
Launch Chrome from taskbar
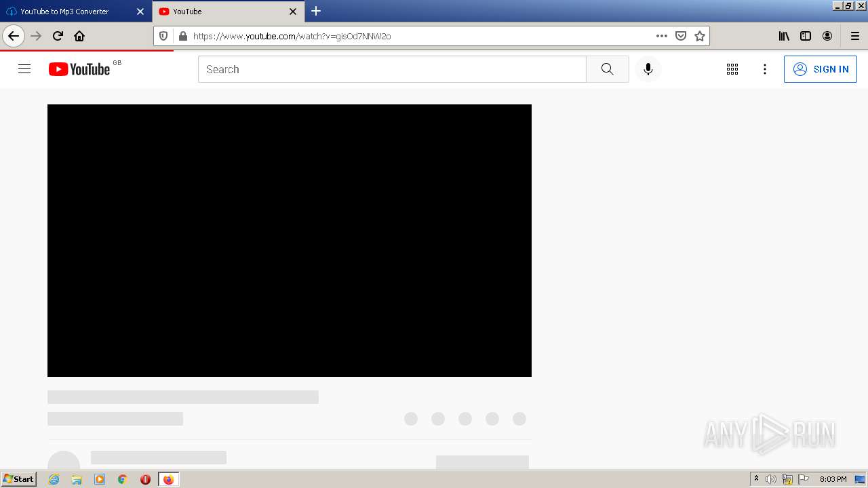[122, 479]
